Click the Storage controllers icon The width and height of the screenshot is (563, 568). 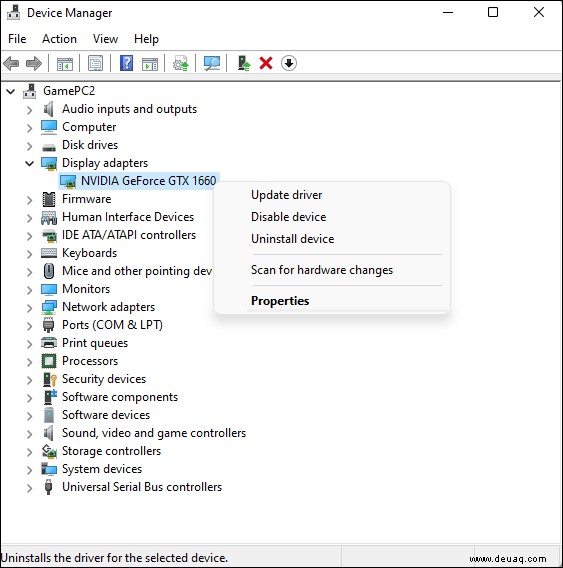[x=49, y=451]
